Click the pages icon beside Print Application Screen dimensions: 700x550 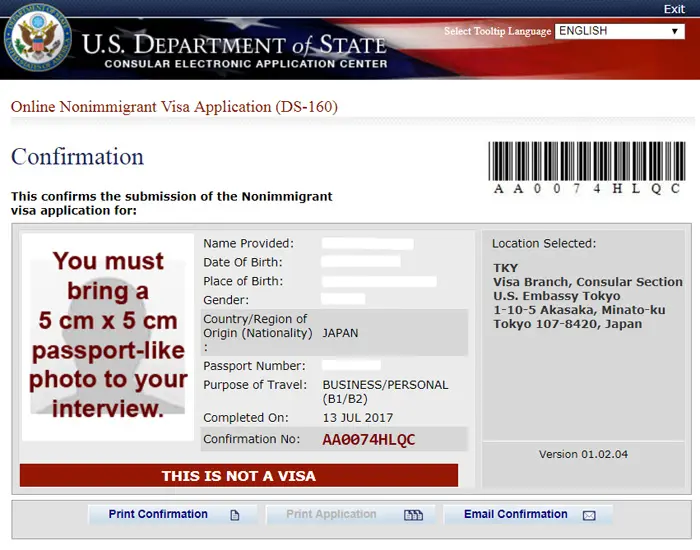tap(413, 516)
